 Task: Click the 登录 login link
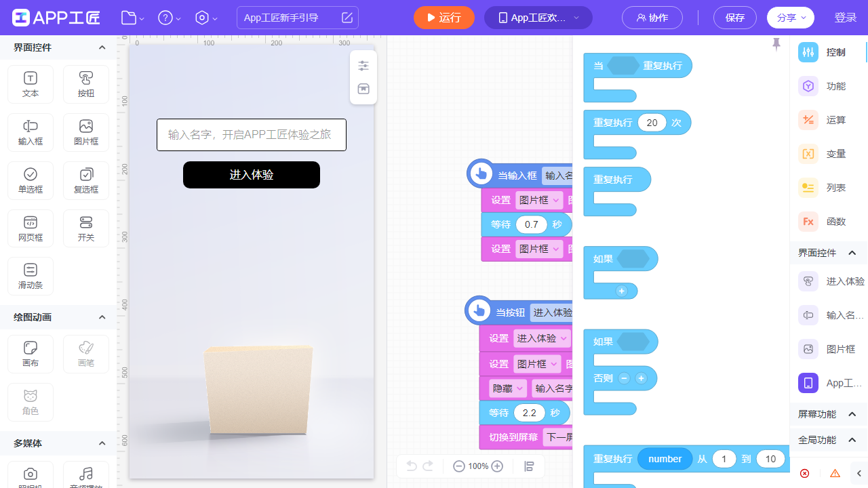[x=846, y=18]
